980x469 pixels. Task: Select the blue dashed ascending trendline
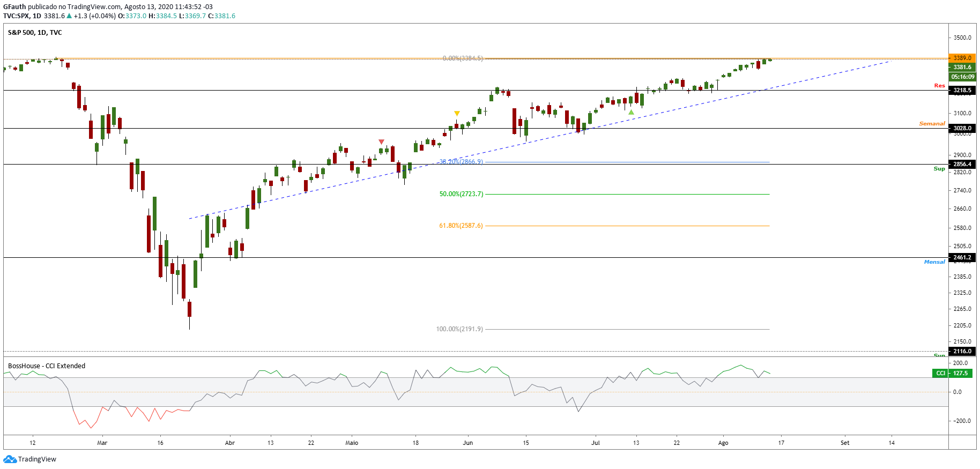click(x=540, y=140)
